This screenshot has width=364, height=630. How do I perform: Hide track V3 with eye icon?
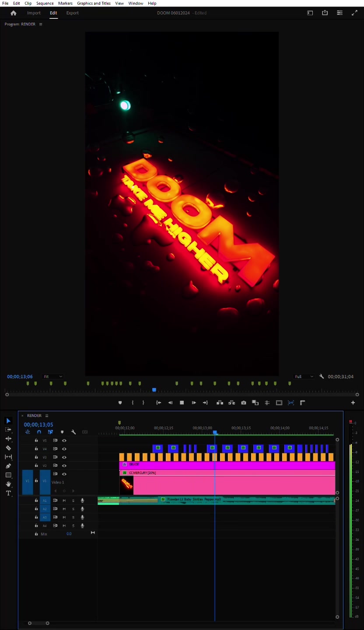tap(64, 457)
